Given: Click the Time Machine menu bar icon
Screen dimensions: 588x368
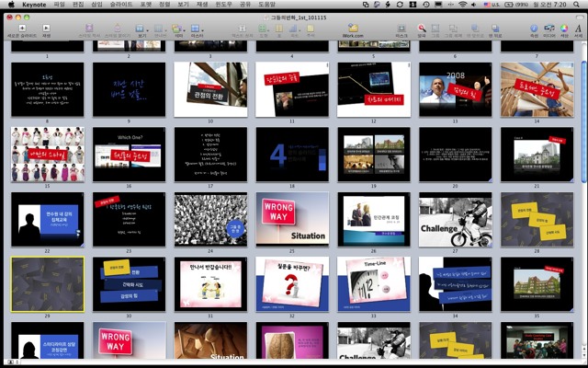Looking at the screenshot, I should point(426,5).
